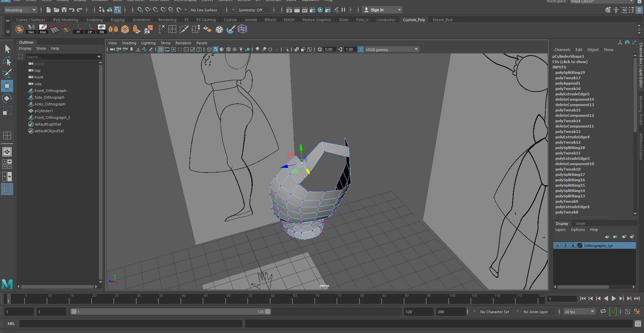This screenshot has height=333, width=644.
Task: Open the Sign In dropdown
Action: point(382,10)
